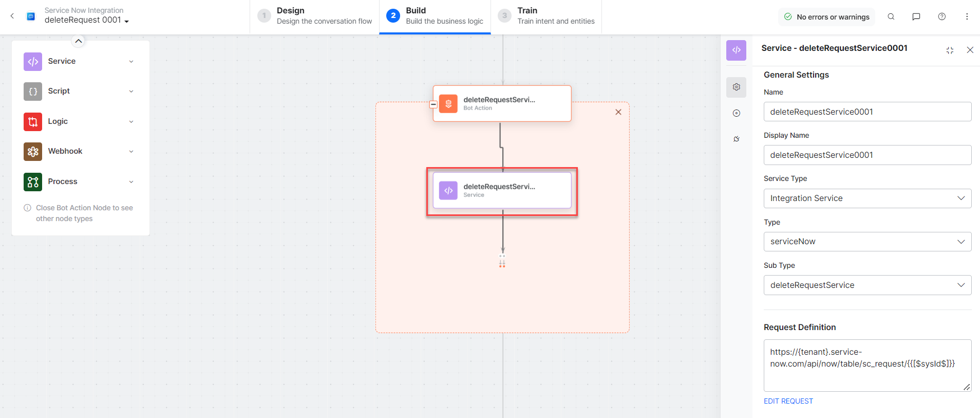Click the EDIT REQUEST link

coord(788,401)
